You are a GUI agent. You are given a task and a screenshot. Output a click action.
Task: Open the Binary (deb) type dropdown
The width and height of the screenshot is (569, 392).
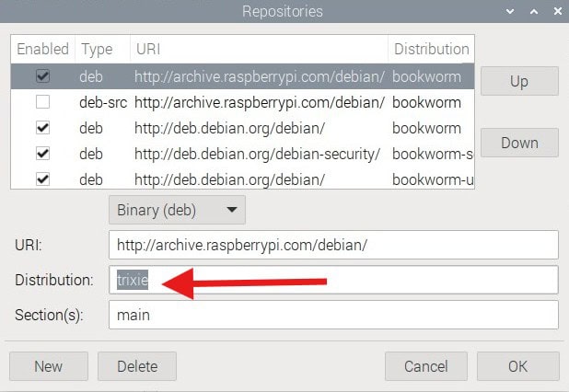pyautogui.click(x=177, y=210)
